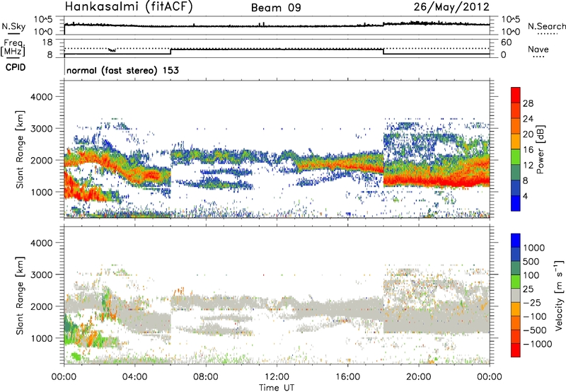
Task: Click the 'N.Search' legend label
Action: [546, 26]
